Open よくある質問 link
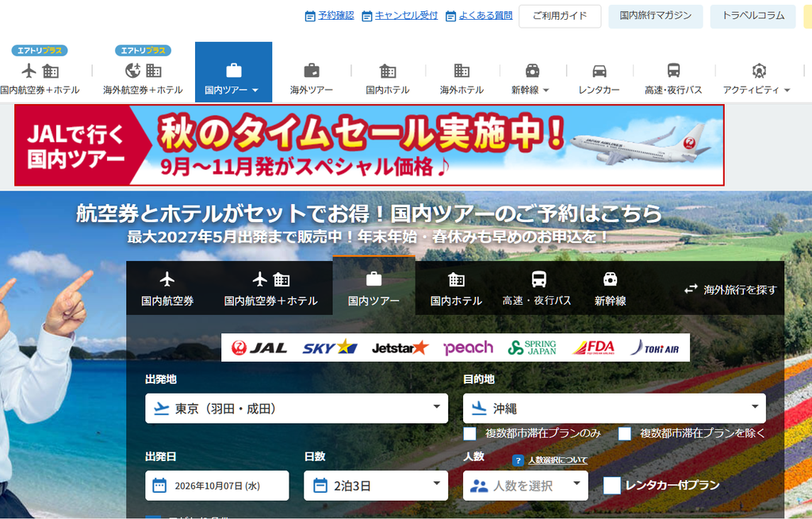The height and width of the screenshot is (519, 812). 486,16
